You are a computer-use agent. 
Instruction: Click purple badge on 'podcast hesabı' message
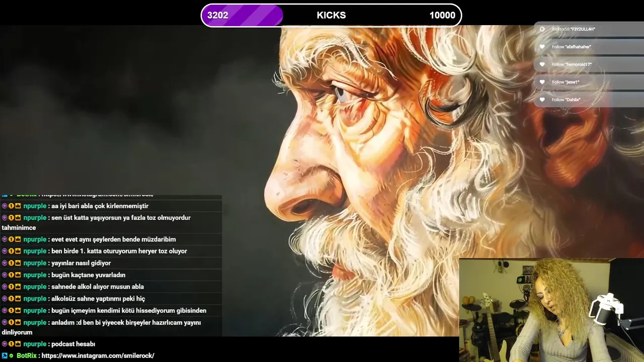(x=5, y=344)
